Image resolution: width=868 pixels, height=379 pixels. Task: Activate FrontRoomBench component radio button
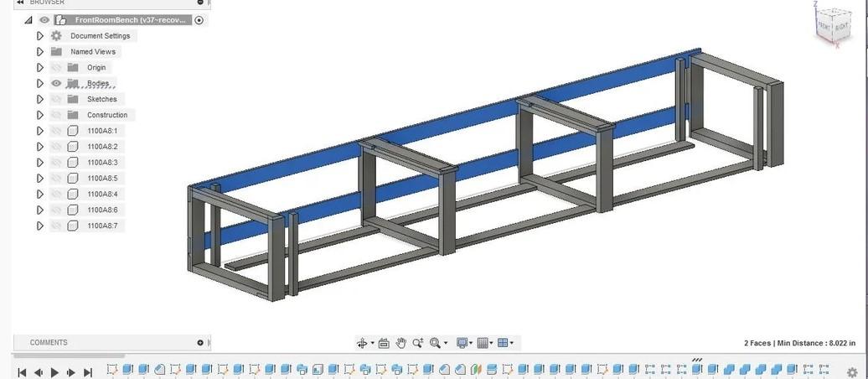[199, 20]
